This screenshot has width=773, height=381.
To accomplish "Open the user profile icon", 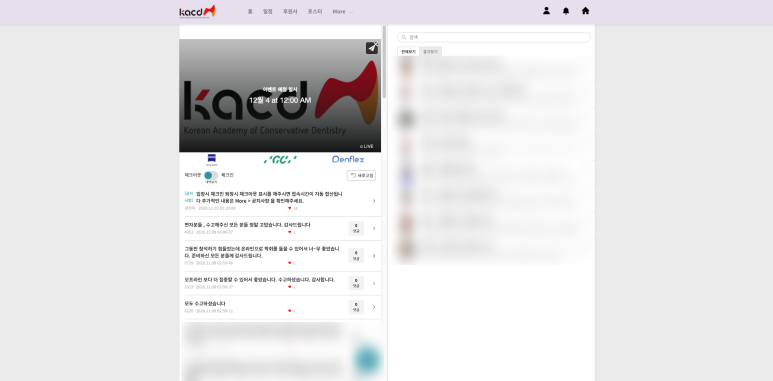I will click(546, 10).
